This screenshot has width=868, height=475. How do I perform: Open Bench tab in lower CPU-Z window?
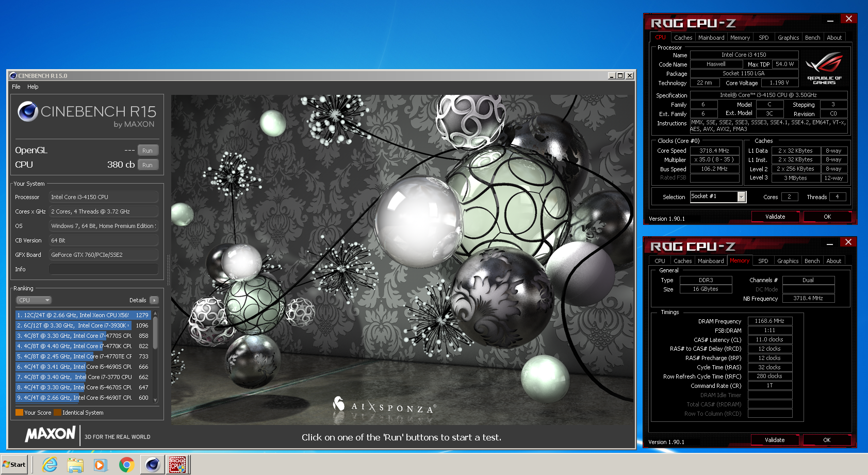point(812,261)
